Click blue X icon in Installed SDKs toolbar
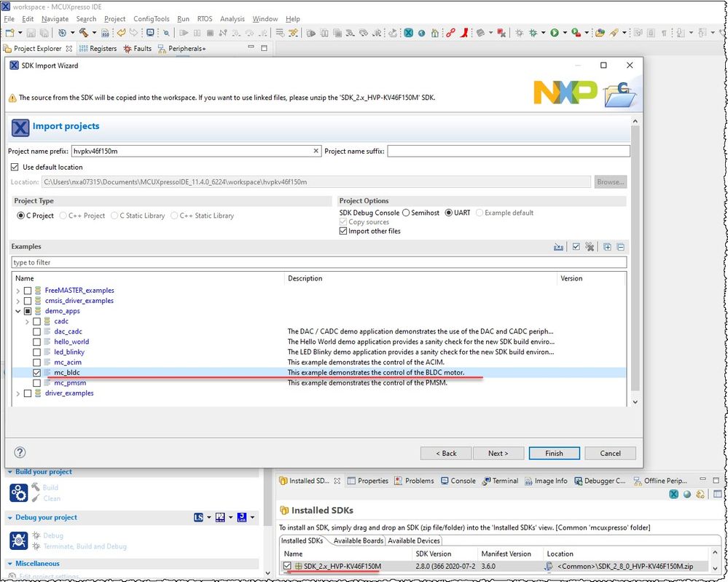 673,495
